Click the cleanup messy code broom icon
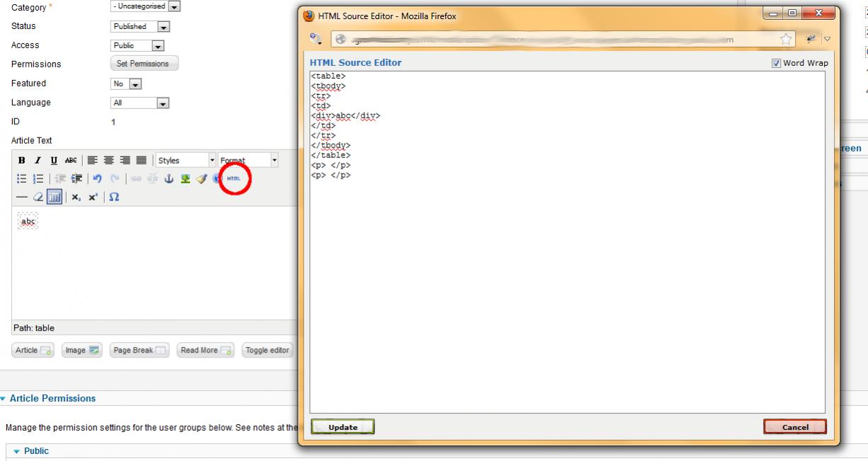868x461 pixels. point(201,179)
